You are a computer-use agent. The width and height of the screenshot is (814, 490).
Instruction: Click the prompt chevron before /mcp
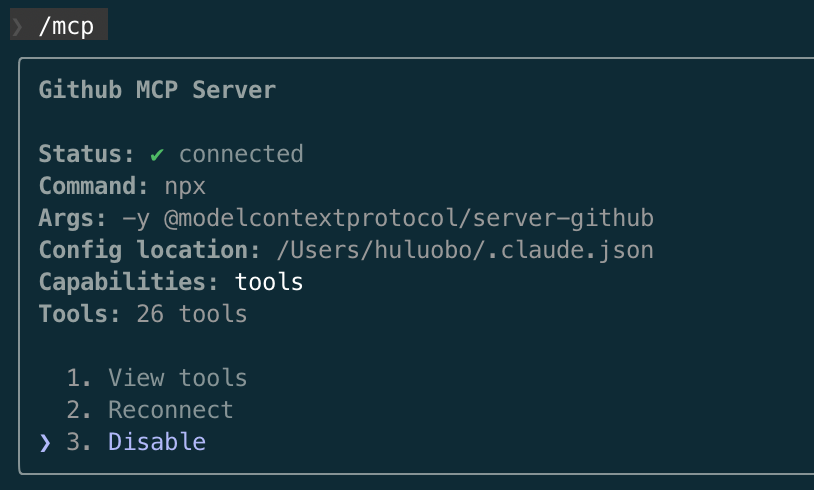coord(17,27)
